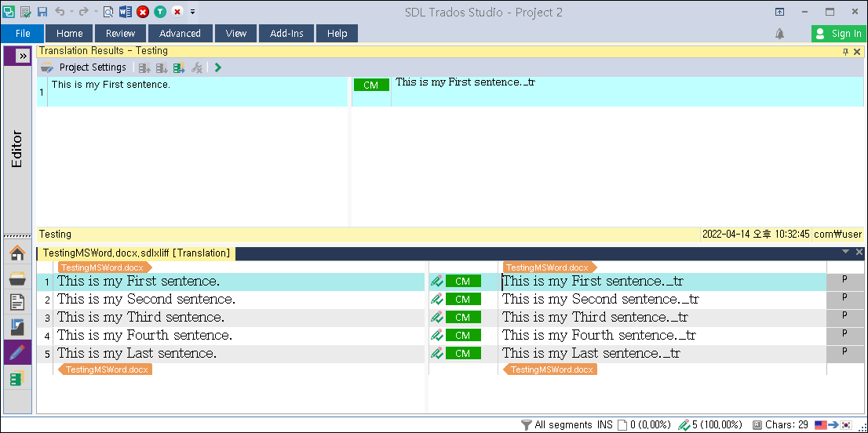Select source segment 'This is my Last sentence.'
This screenshot has width=868, height=433.
point(137,353)
